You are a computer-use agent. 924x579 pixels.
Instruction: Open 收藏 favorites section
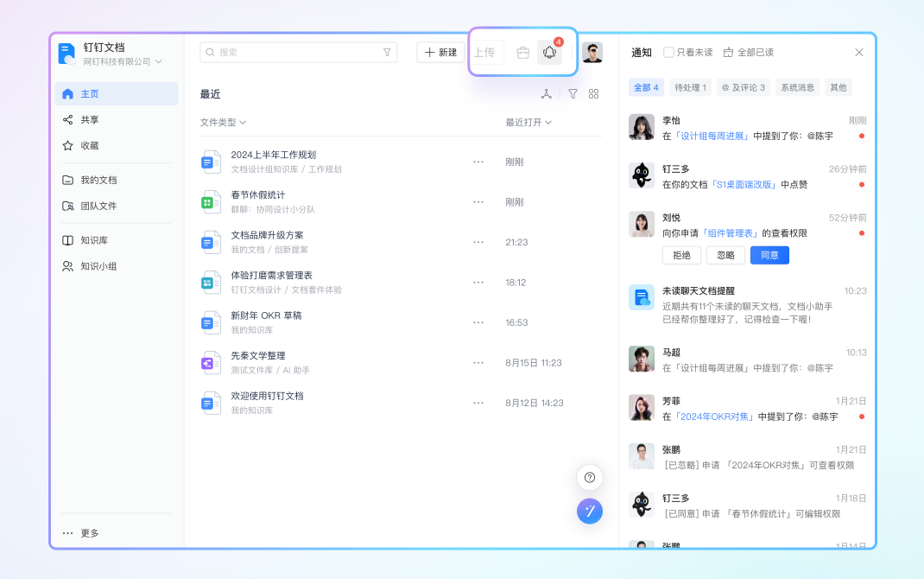coord(117,146)
